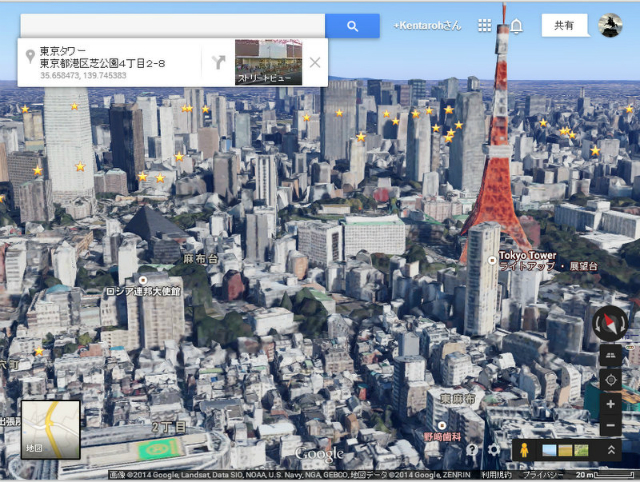The image size is (640, 482).
Task: Select the Street View pegman
Action: pos(524,450)
